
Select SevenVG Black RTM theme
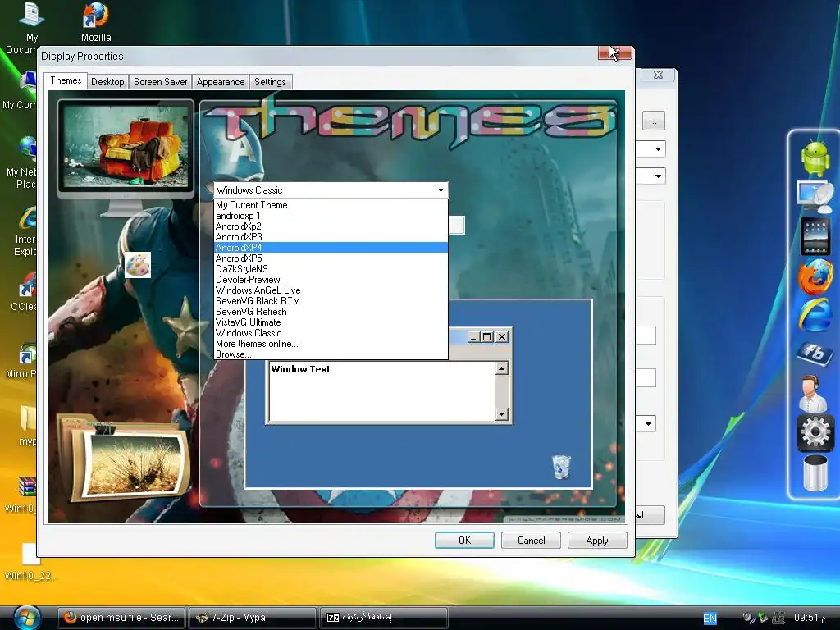331,301
